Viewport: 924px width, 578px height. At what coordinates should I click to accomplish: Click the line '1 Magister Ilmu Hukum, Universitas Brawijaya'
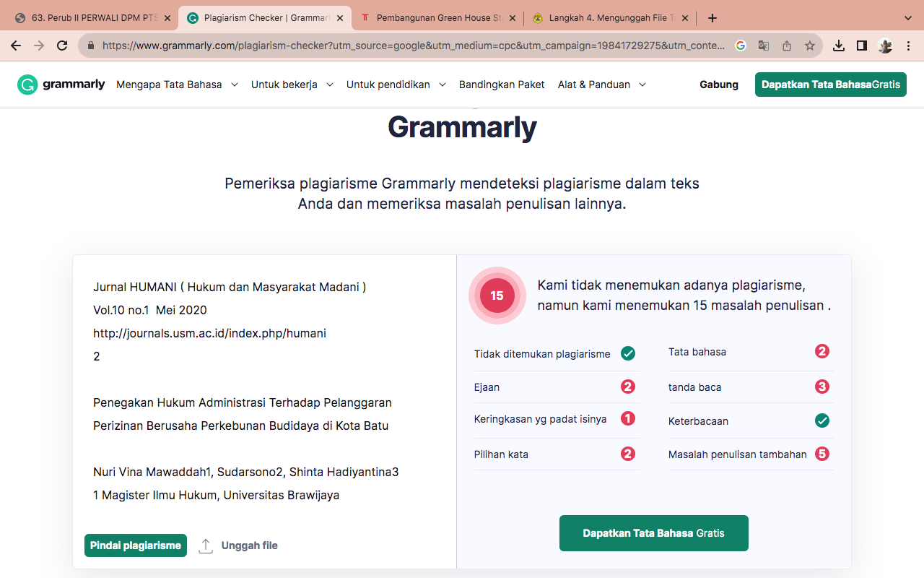click(x=216, y=495)
